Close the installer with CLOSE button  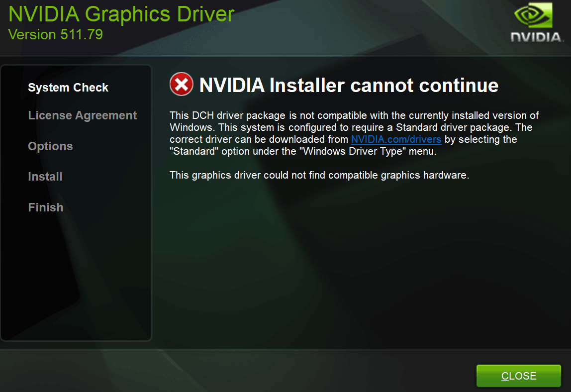(519, 376)
